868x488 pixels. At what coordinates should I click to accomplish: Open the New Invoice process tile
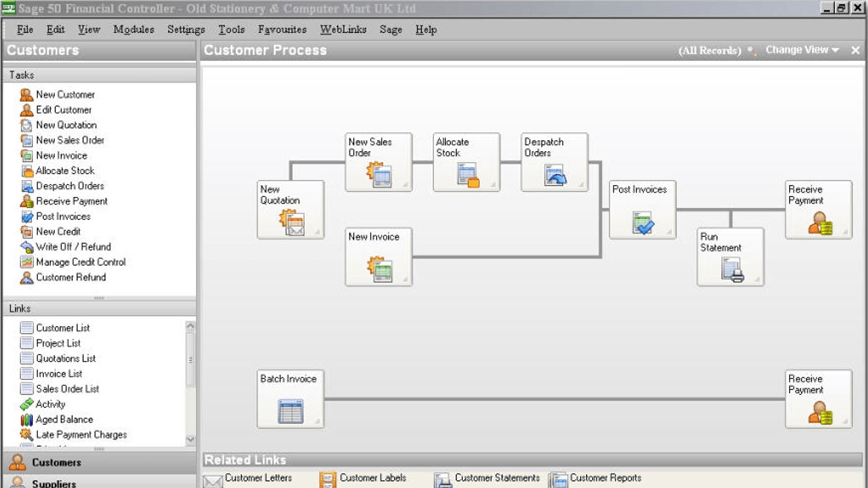coord(378,257)
